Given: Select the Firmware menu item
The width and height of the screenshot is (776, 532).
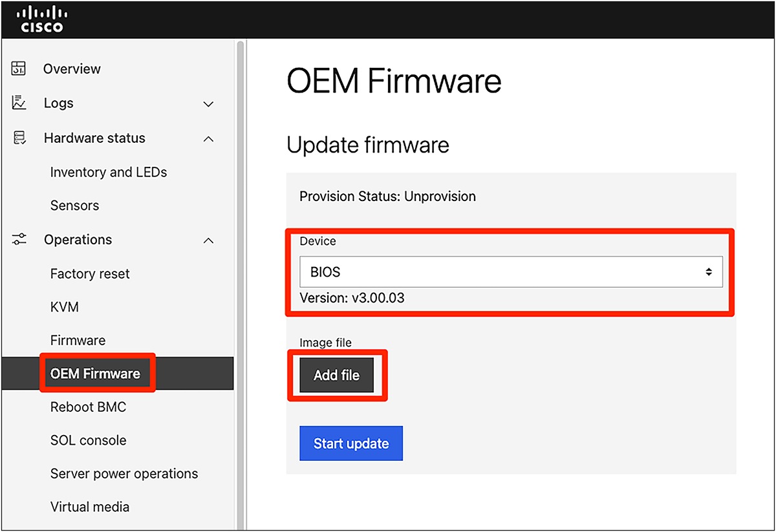Looking at the screenshot, I should point(78,341).
